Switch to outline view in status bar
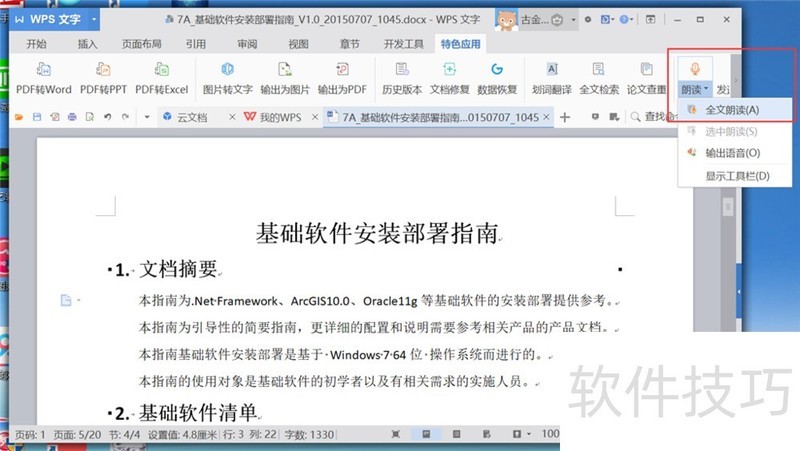This screenshot has width=800, height=451. point(457,434)
